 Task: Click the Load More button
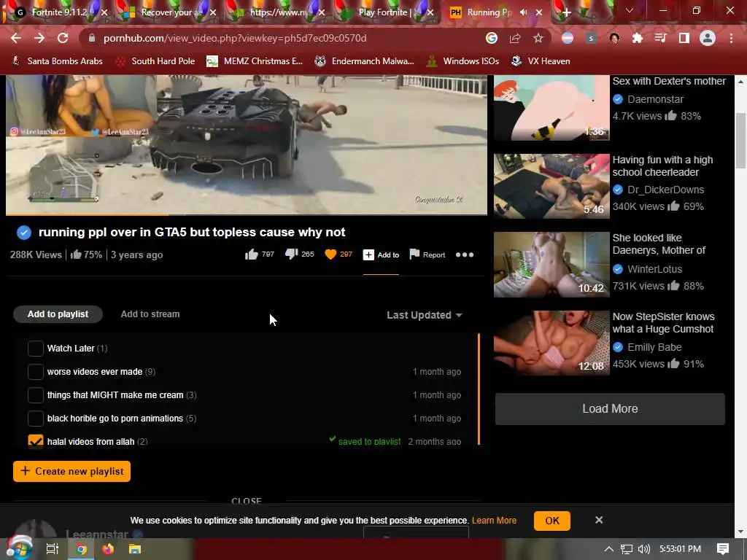click(x=611, y=408)
